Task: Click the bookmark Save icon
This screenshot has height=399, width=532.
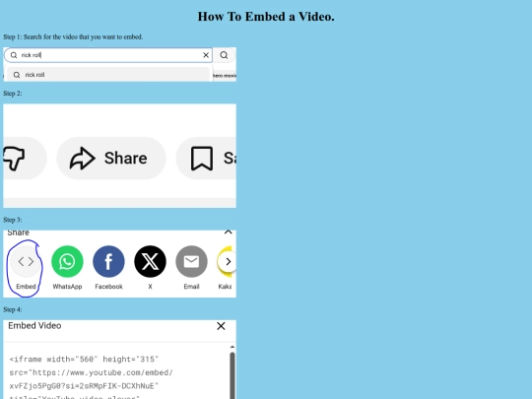Action: [x=202, y=158]
